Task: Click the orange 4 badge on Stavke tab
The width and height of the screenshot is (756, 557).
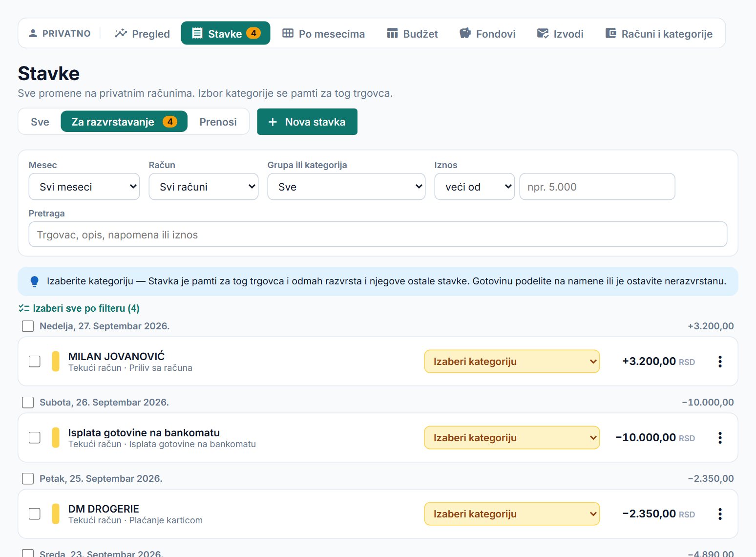Action: 253,33
